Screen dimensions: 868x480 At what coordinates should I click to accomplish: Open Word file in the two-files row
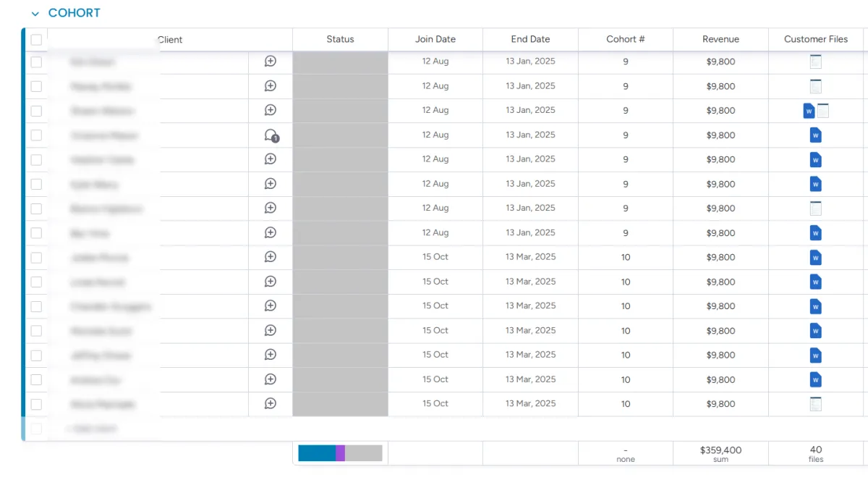[x=809, y=111]
